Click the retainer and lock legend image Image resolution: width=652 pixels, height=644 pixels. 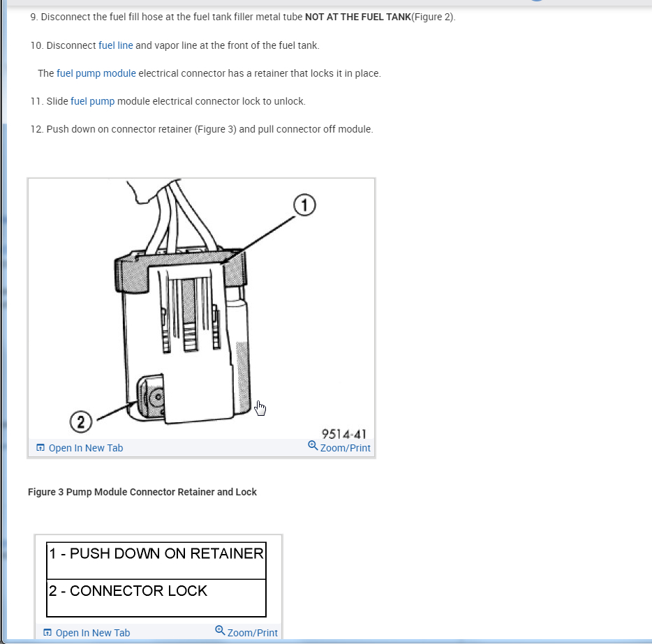click(x=156, y=580)
